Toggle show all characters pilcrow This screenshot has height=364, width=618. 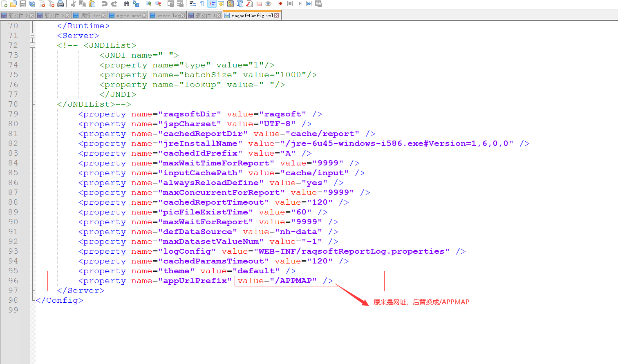coord(202,4)
